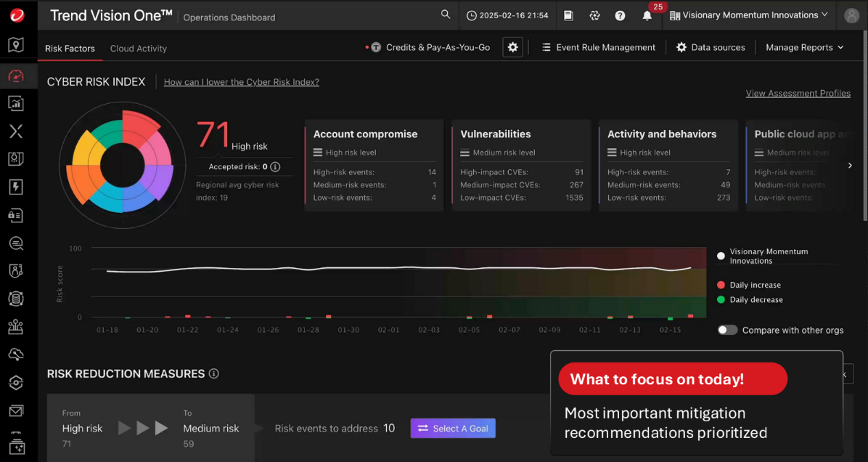Click the Accepted risk info icon

tap(275, 167)
